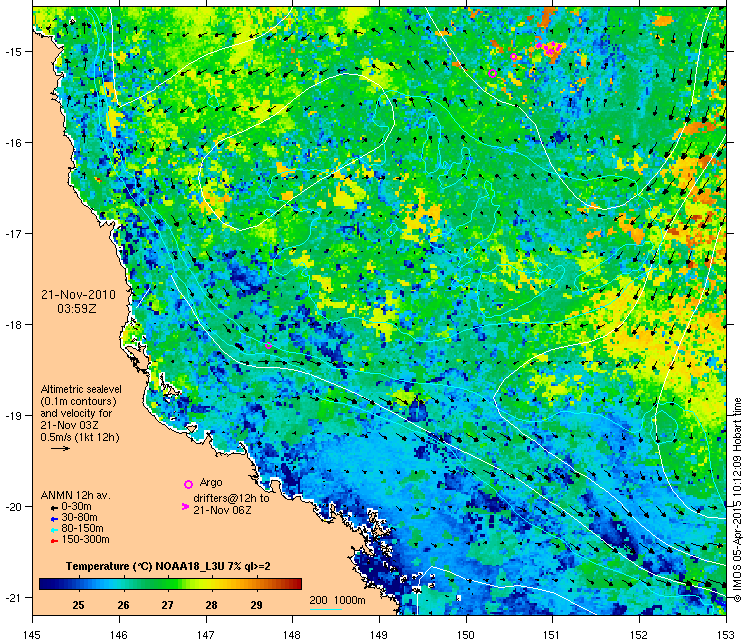Screen dimensions: 750x640
Task: Click the 153 longitude axis label
Action: 726,635
